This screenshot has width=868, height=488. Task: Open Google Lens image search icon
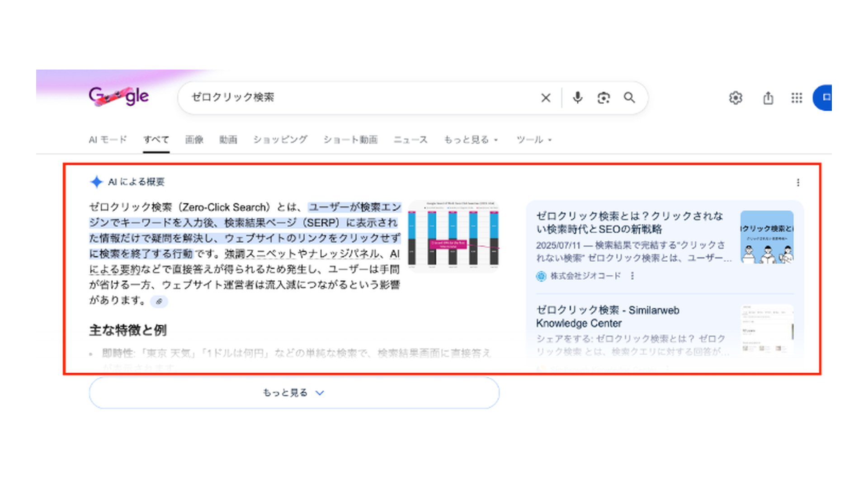604,98
